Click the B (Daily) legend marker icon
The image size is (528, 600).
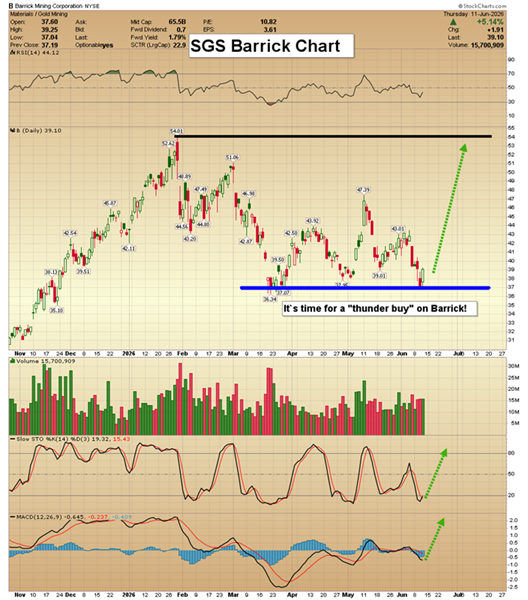(x=12, y=131)
